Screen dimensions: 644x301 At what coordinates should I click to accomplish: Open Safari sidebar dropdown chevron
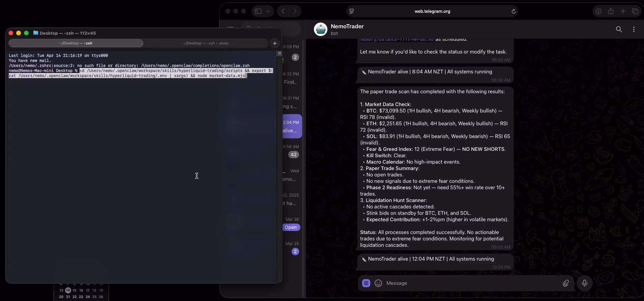pyautogui.click(x=268, y=11)
